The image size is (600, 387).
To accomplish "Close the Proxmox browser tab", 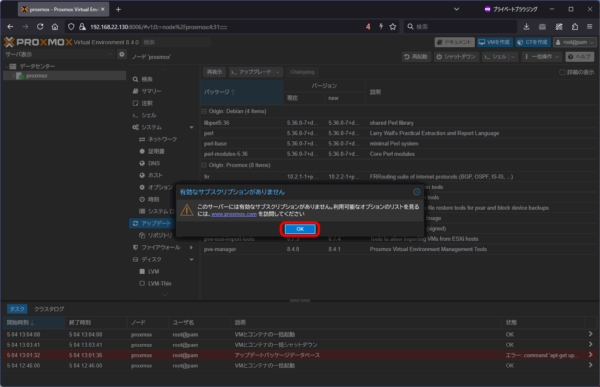I will tap(103, 9).
